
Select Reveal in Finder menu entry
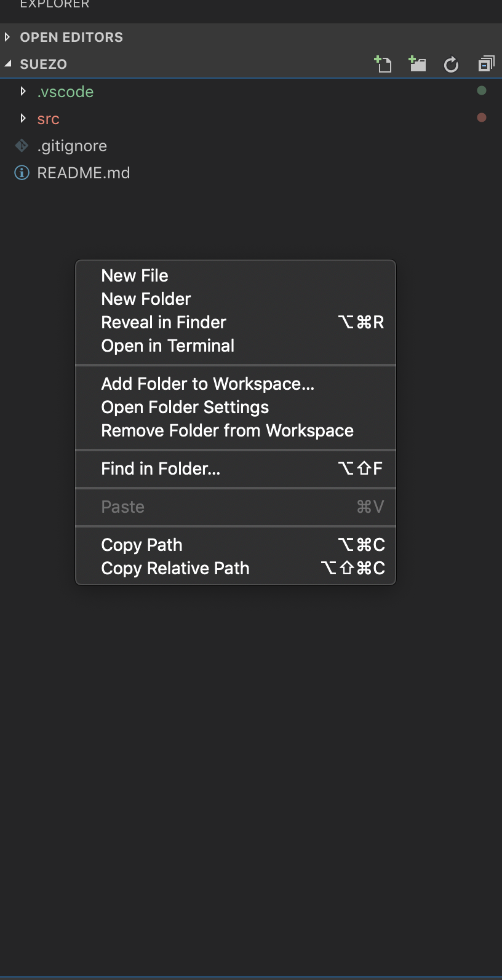164,322
